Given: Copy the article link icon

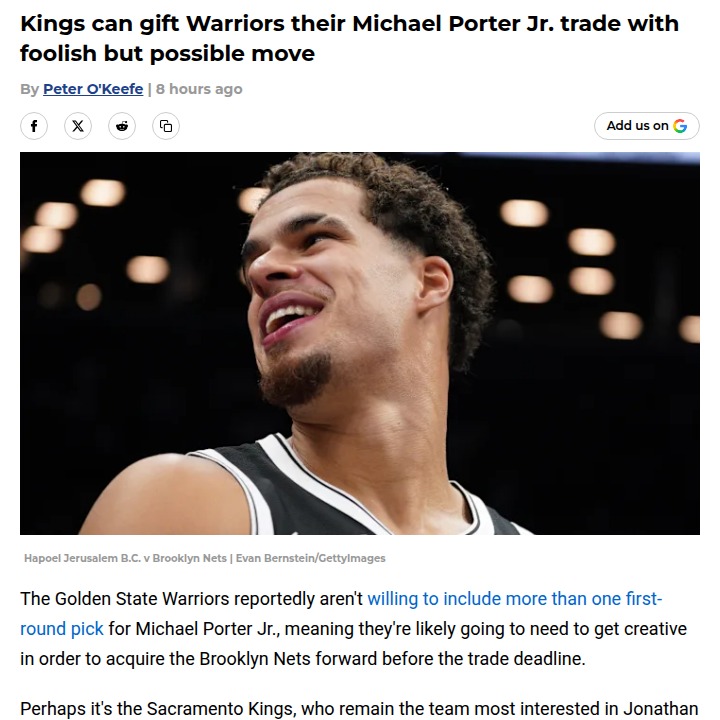Looking at the screenshot, I should 166,126.
